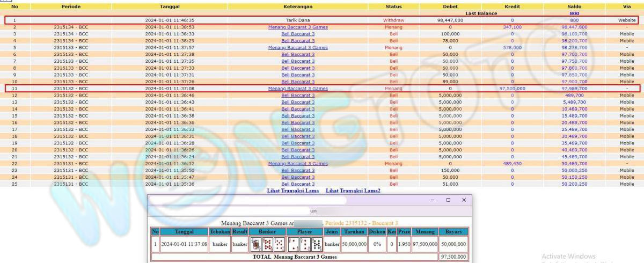Open Lihat Transaksi Lama2 link

pos(353,191)
